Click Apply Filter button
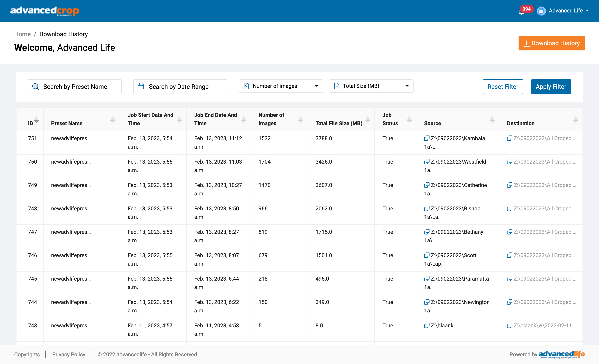Screen dimensions: 599x364 point(551,86)
